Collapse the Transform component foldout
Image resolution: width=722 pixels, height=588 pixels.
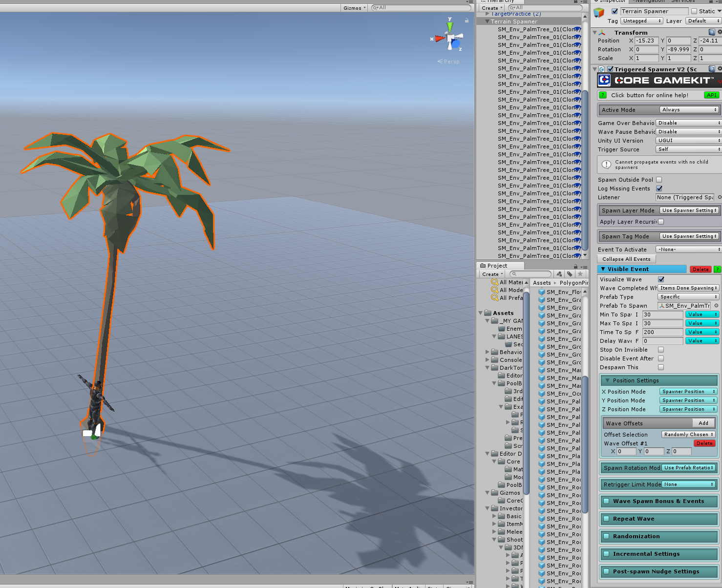tap(595, 33)
